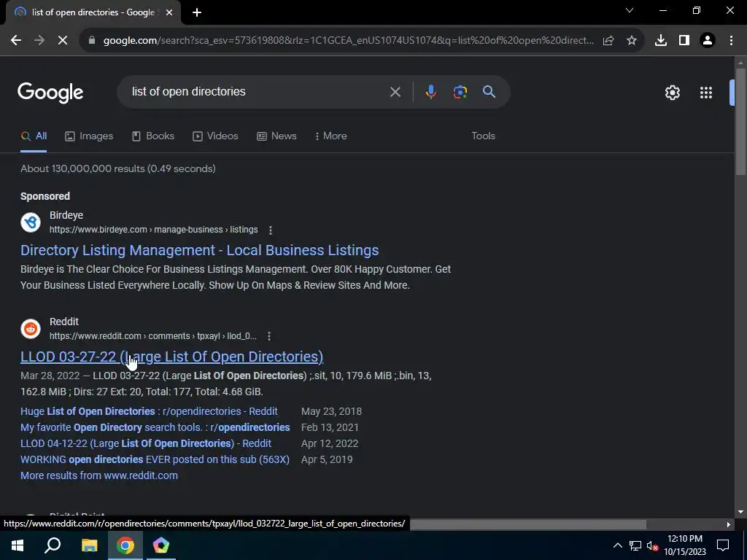
Task: Switch to the Images tab
Action: (89, 136)
